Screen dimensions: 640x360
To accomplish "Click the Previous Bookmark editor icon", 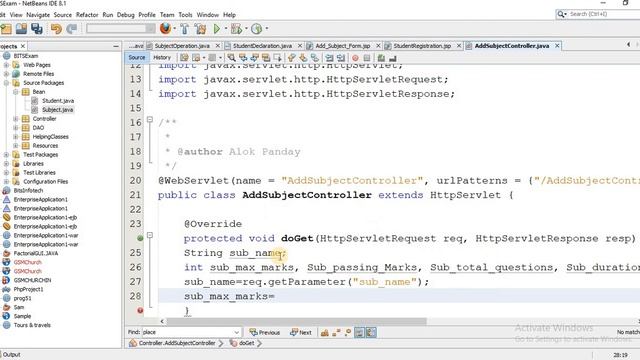I will 291,58.
